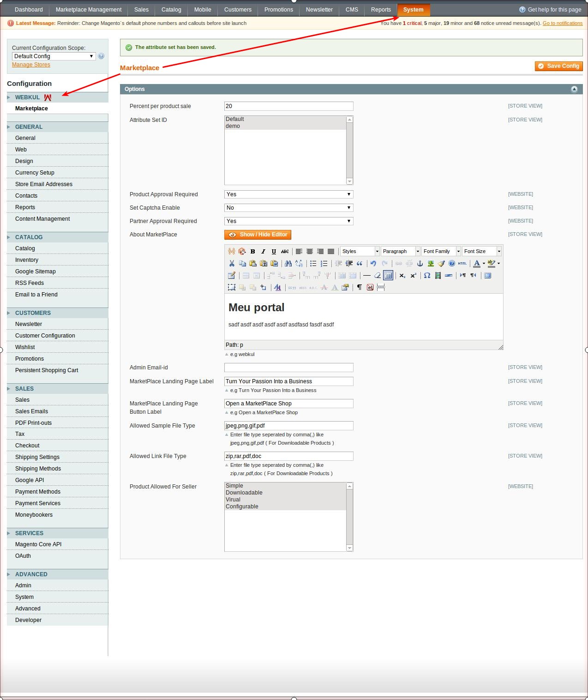Align text left in the editor
This screenshot has width=588, height=700.
(x=299, y=251)
